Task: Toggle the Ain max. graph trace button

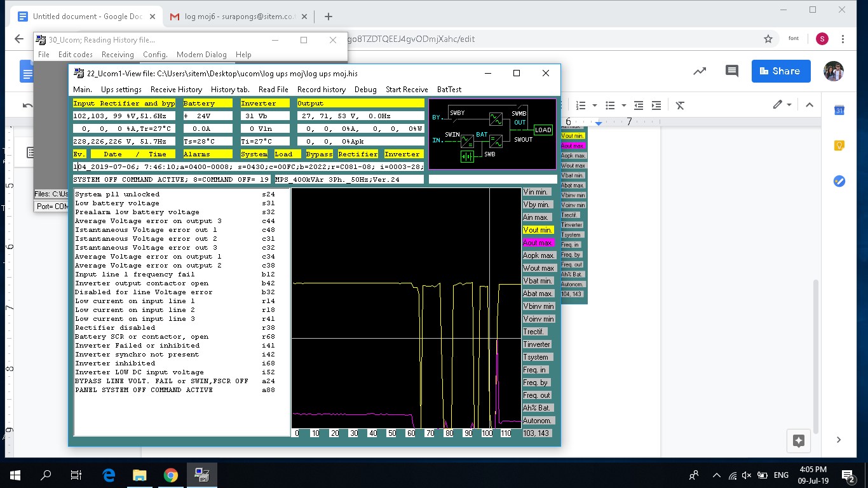Action: click(x=538, y=217)
